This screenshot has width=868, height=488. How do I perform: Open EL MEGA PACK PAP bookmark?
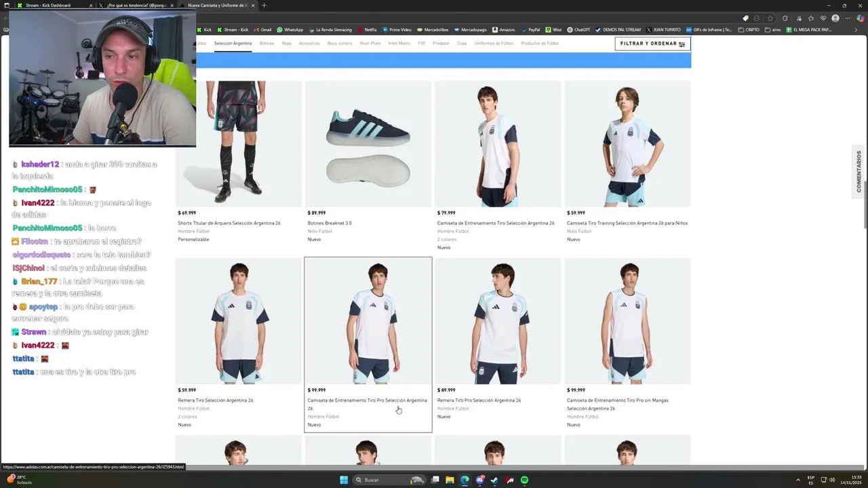tap(809, 30)
